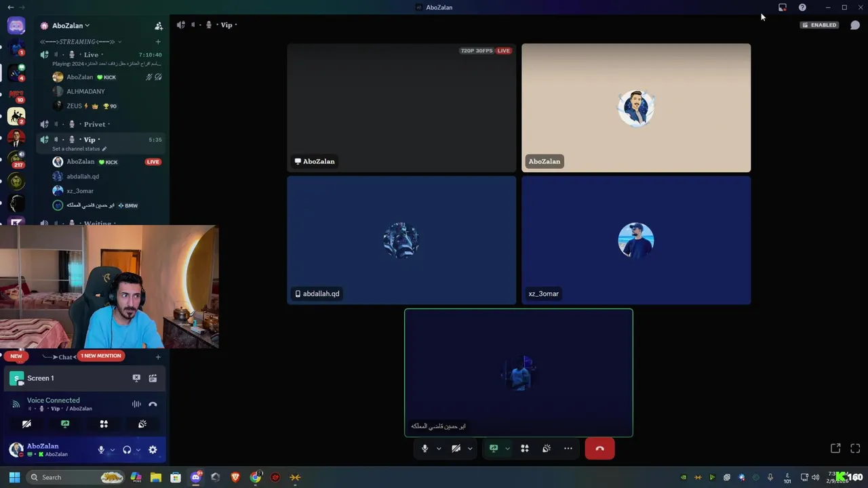Stop streaming Screen 1 in sidebar panel

(x=136, y=378)
